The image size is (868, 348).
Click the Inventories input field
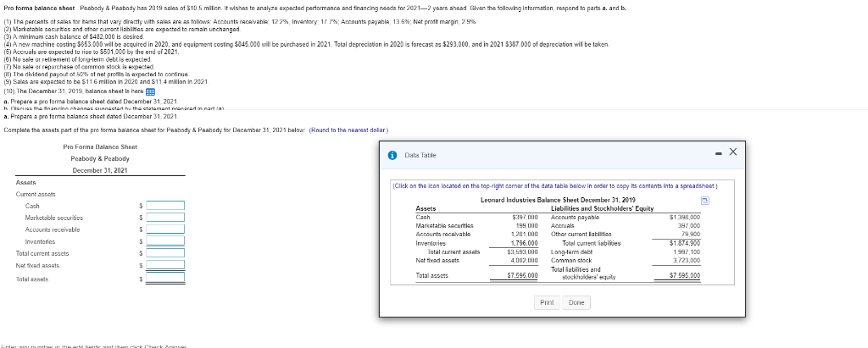165,241
